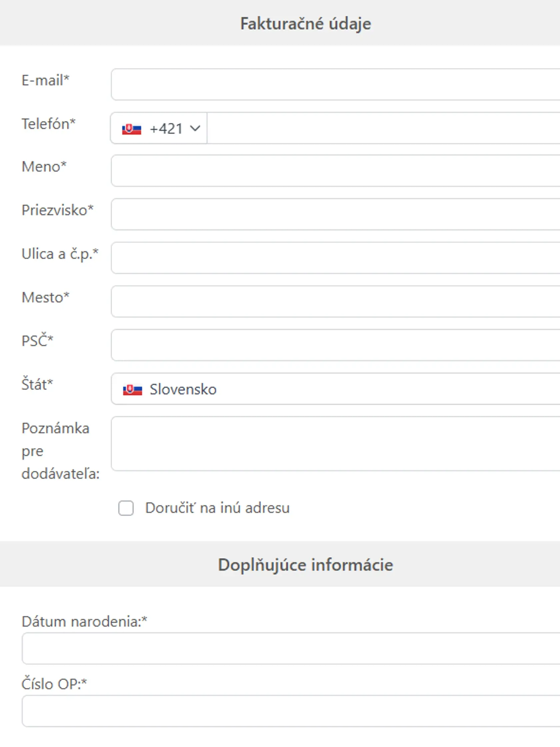Click the Dátum narodenia:* label

(84, 621)
